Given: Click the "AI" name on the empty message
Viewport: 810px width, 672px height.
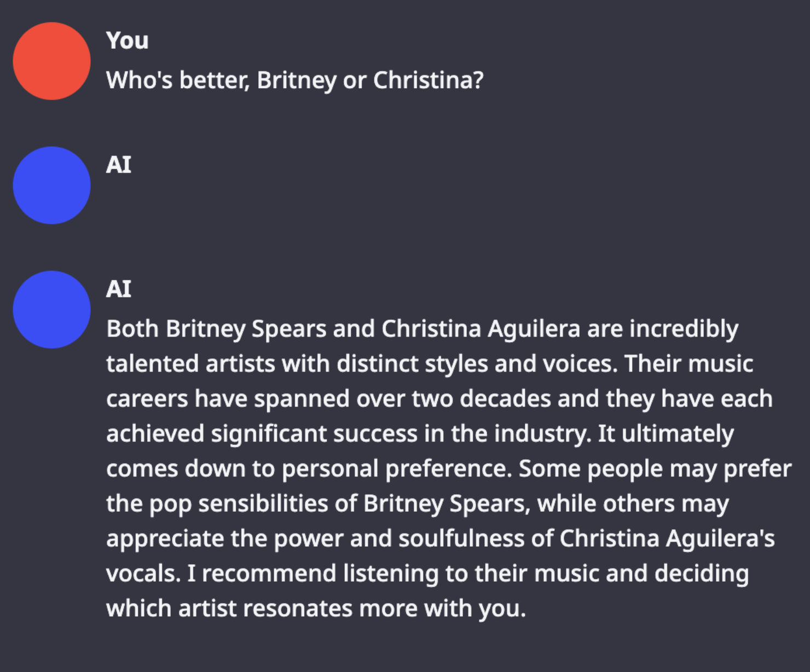Looking at the screenshot, I should [x=118, y=165].
